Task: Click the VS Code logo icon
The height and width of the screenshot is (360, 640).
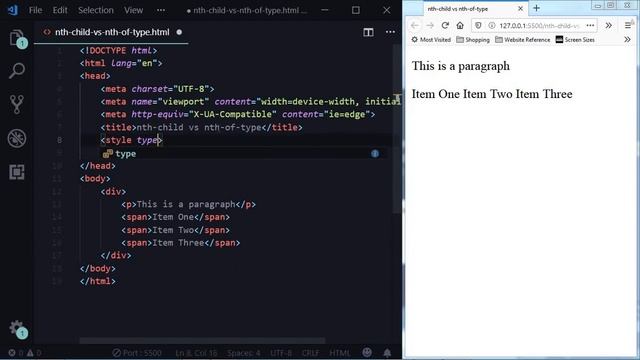Action: 13,10
